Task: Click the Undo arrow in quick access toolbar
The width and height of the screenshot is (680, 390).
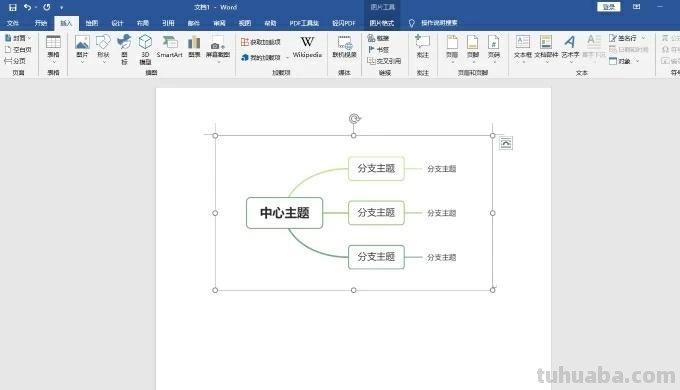Action: click(27, 7)
